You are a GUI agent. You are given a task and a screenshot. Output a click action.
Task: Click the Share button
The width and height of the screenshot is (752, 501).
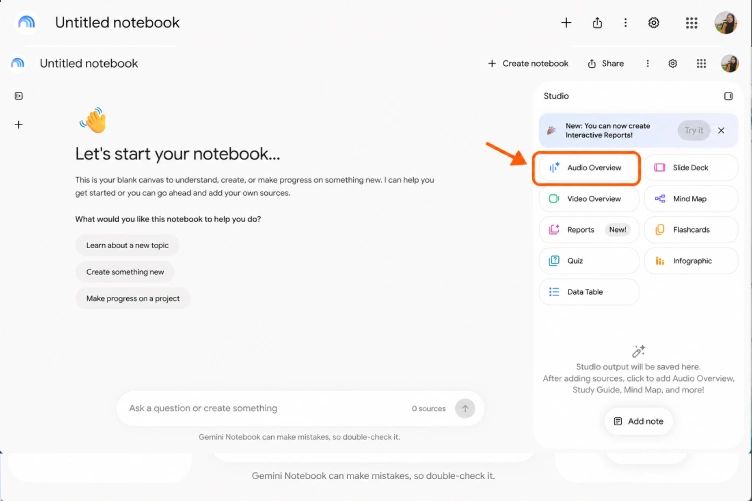[606, 64]
